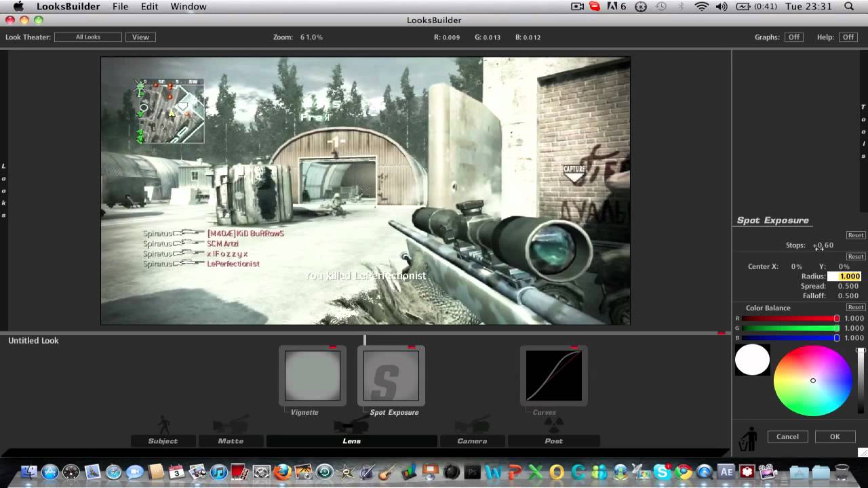Switch to the Subject tool chain tab
The width and height of the screenshot is (868, 488).
coord(163,441)
